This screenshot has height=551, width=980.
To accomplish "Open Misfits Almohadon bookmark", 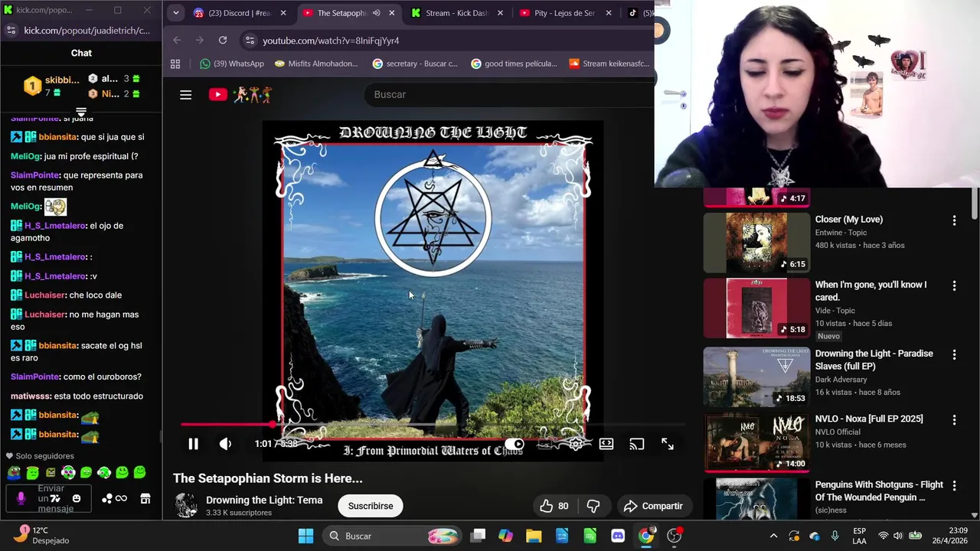I will tap(315, 64).
